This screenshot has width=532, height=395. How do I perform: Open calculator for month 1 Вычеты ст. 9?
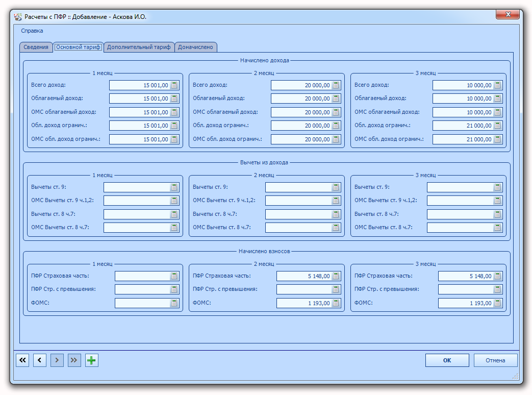tap(174, 187)
